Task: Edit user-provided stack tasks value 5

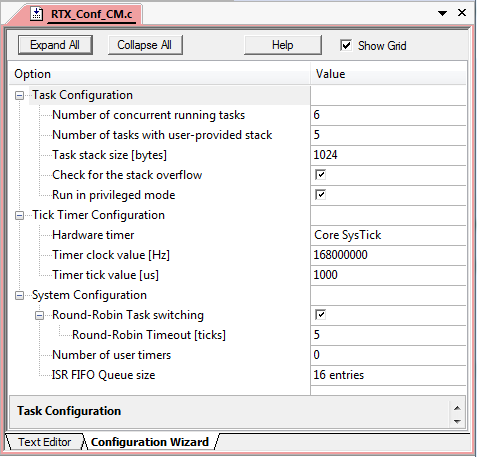Action: 388,135
